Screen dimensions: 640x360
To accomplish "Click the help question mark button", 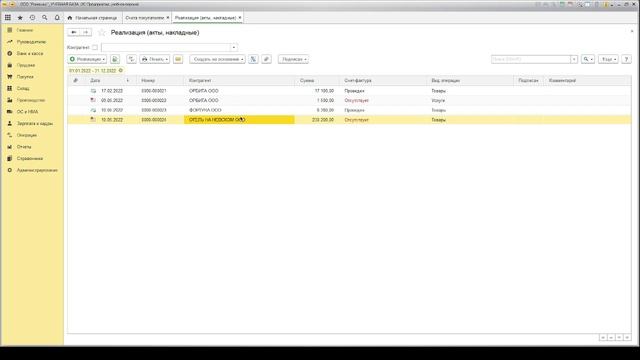I will coord(627,59).
